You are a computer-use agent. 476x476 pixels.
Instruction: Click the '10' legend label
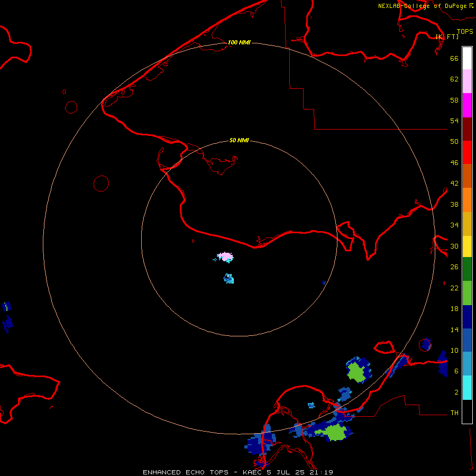(454, 350)
